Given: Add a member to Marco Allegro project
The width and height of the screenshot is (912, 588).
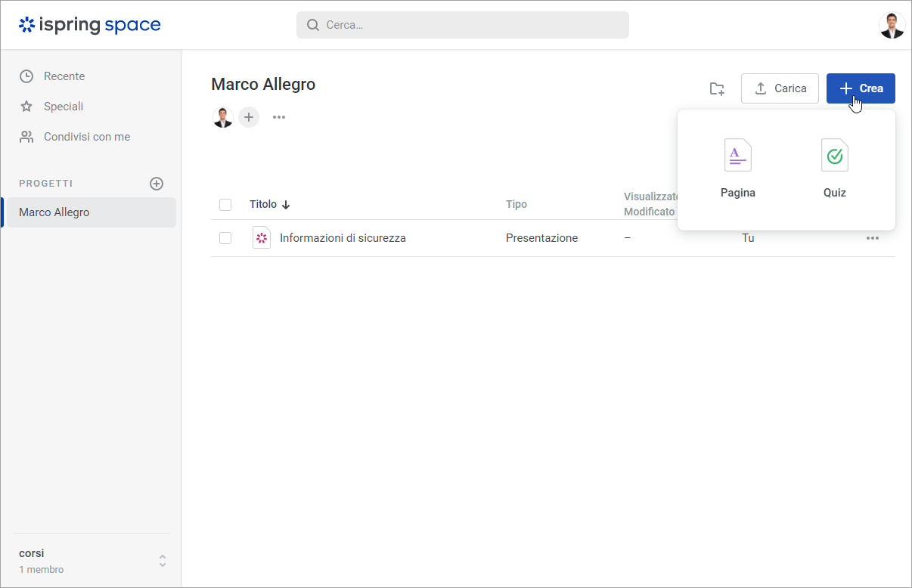Looking at the screenshot, I should 249,117.
